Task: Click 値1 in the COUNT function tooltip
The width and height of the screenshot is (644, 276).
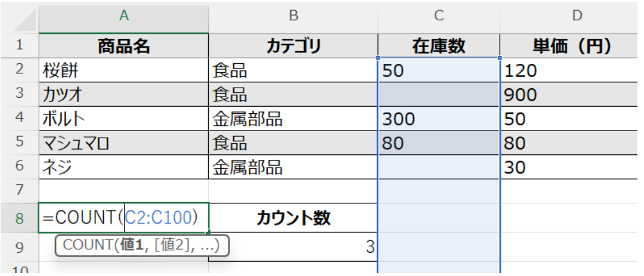Action: point(135,244)
